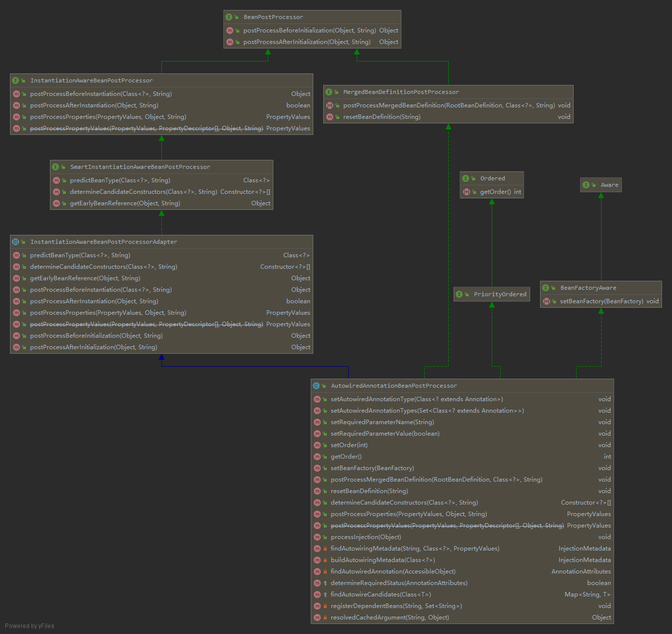This screenshot has width=672, height=634.
Task: Click the interface icon beside PriorityOrdered
Action: (x=459, y=294)
